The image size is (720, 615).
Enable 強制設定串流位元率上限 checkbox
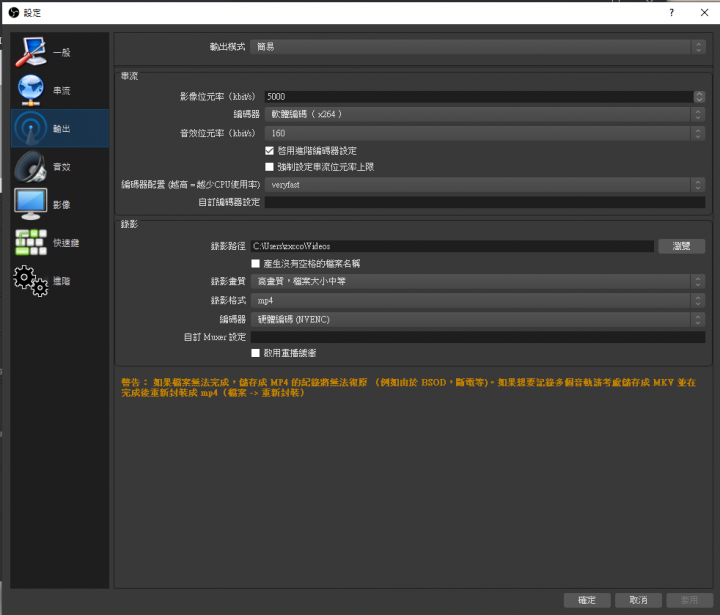[x=270, y=167]
